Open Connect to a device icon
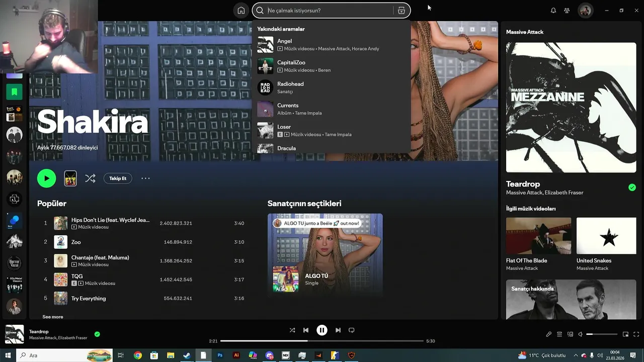 coord(570,334)
